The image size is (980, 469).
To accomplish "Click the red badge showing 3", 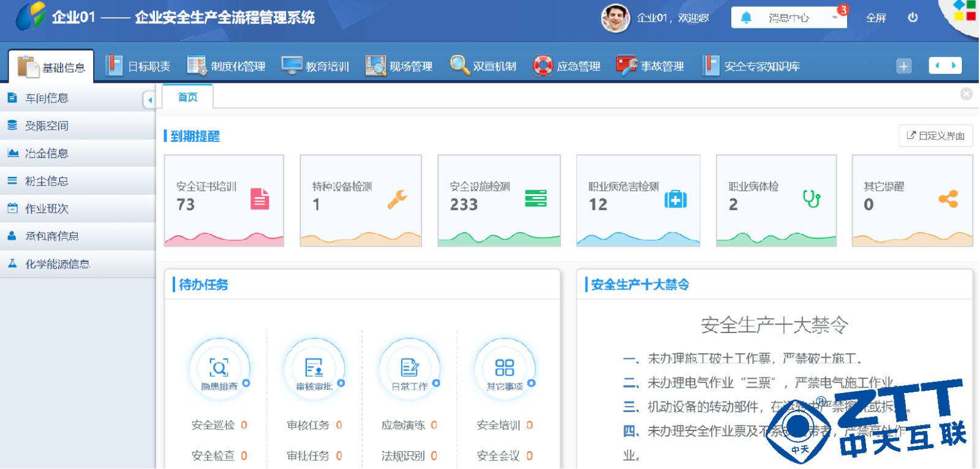I will tap(843, 10).
